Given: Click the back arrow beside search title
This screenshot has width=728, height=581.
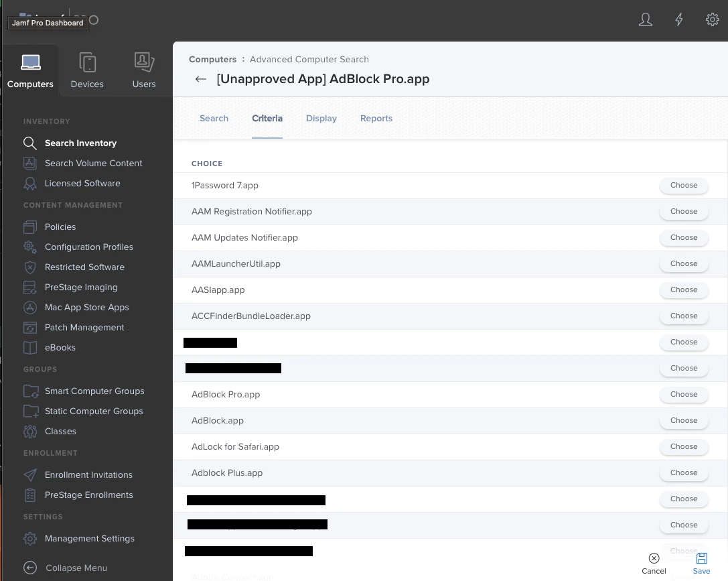Looking at the screenshot, I should (x=200, y=79).
